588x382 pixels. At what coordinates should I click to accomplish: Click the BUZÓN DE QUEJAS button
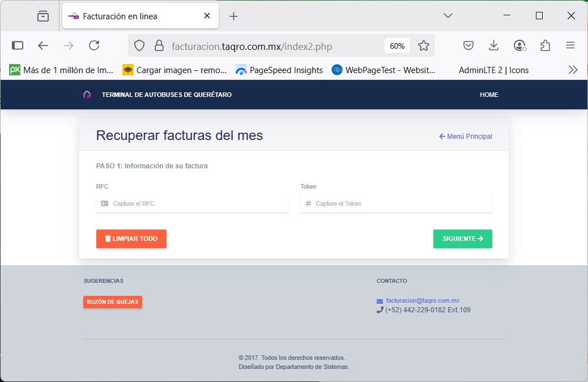(x=112, y=302)
